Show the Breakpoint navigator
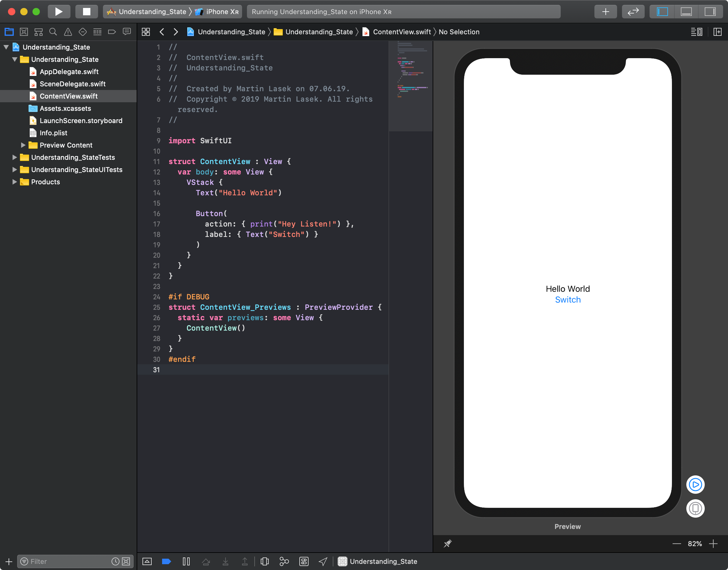 [x=112, y=32]
